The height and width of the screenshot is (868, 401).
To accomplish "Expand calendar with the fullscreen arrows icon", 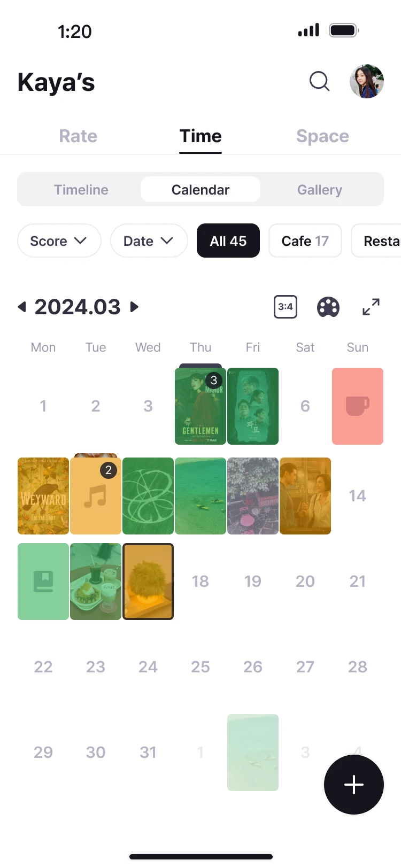I will 371,307.
